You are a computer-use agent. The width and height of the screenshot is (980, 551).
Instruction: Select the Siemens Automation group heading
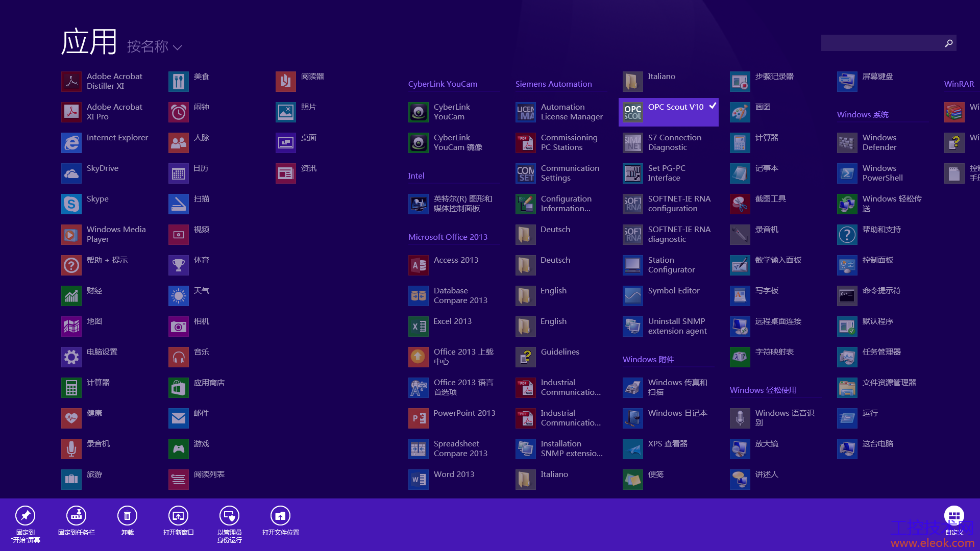coord(553,84)
